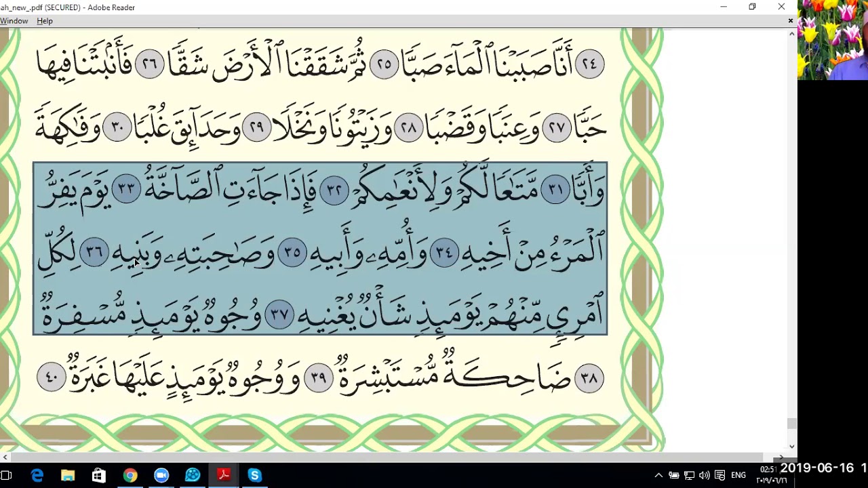Viewport: 868px width, 488px height.
Task: Show hidden system tray icons
Action: click(x=658, y=476)
